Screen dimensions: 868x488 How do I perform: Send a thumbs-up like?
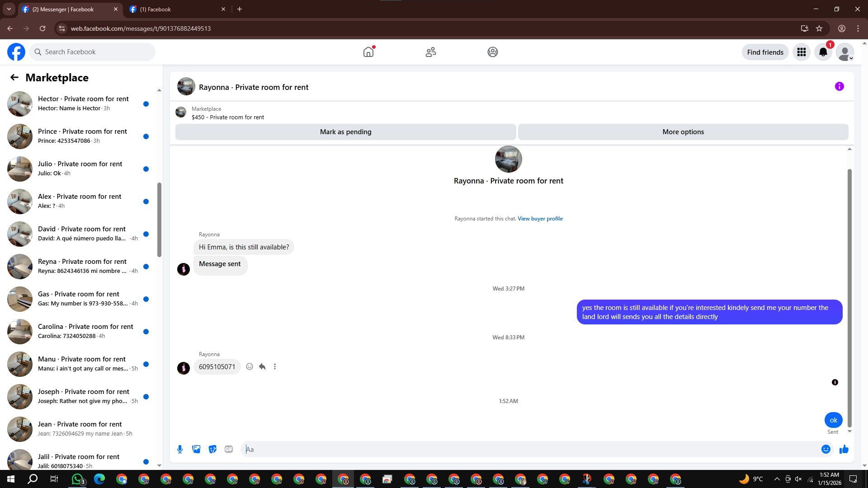tap(844, 449)
